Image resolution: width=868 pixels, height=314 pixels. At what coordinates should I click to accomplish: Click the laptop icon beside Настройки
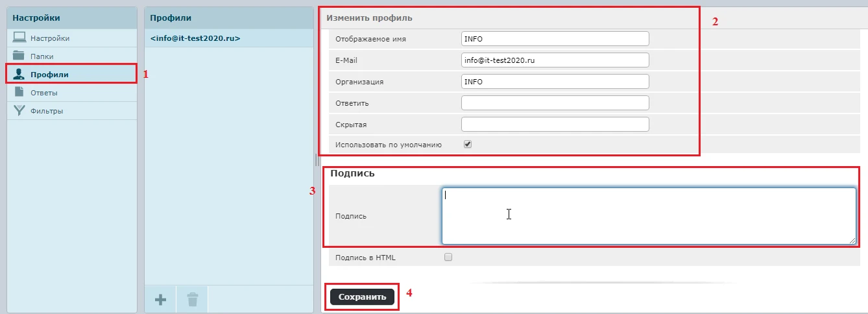pos(19,38)
